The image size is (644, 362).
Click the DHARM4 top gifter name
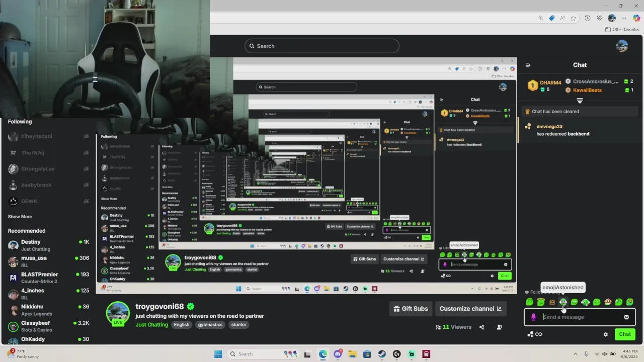550,83
